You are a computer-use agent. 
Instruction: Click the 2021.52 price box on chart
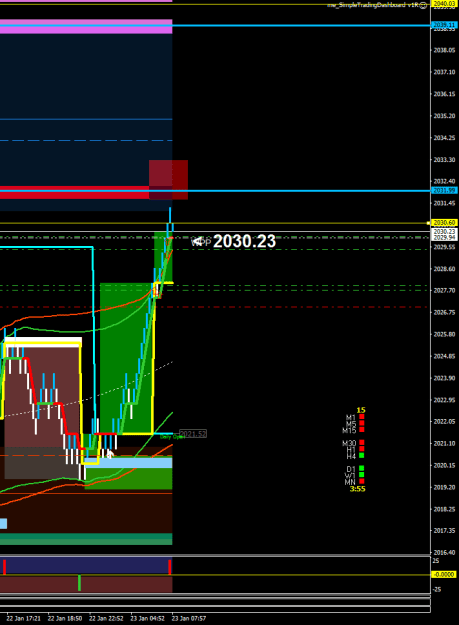tap(193, 434)
